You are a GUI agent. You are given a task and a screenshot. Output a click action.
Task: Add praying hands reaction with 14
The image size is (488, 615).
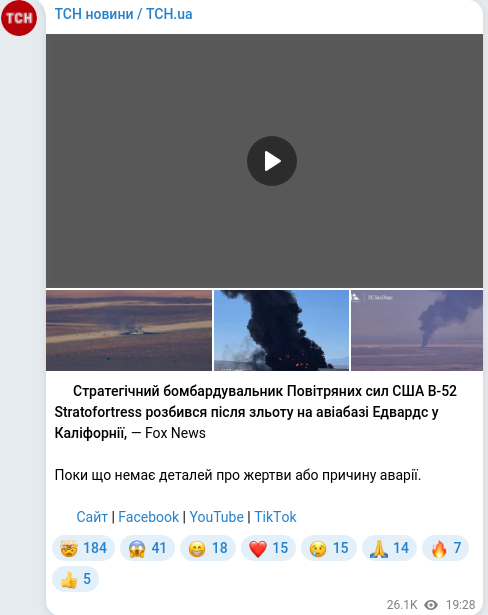click(389, 548)
